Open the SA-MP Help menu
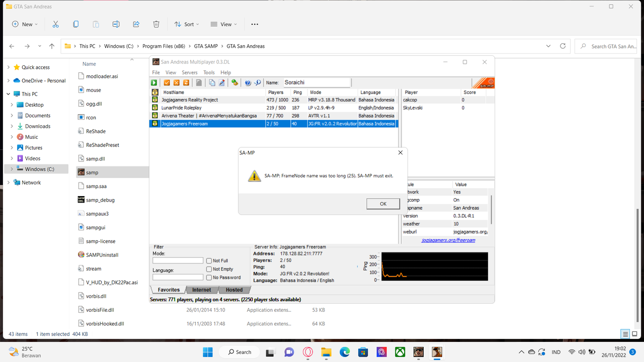 pyautogui.click(x=225, y=72)
